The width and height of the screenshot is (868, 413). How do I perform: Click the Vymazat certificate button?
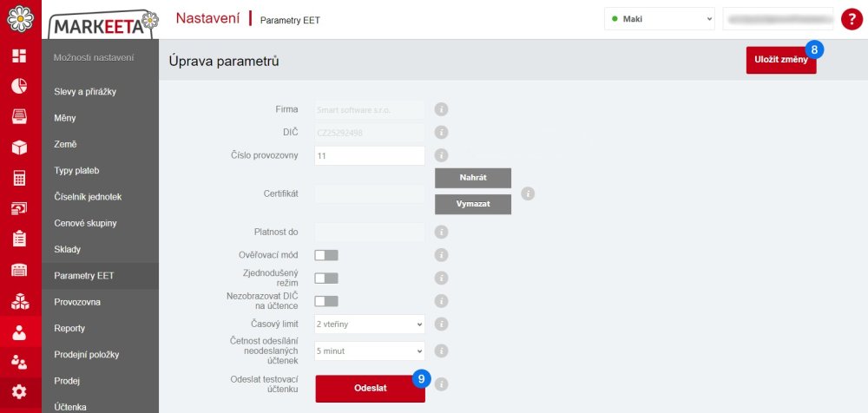473,204
